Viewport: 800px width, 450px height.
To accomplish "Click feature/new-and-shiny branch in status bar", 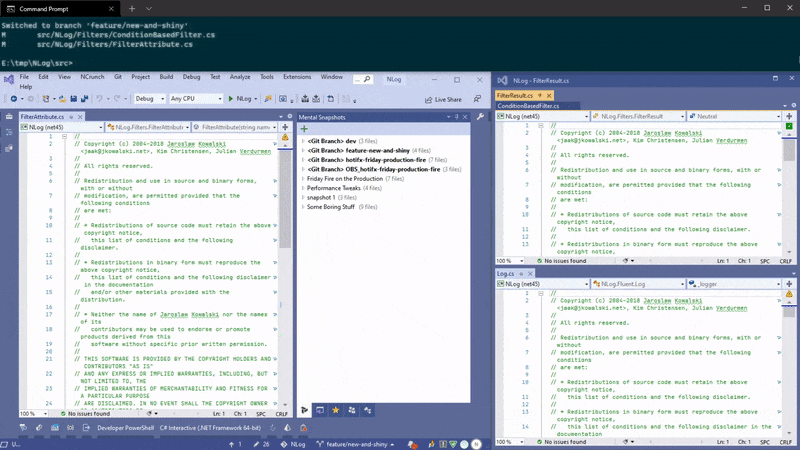I will click(x=357, y=443).
